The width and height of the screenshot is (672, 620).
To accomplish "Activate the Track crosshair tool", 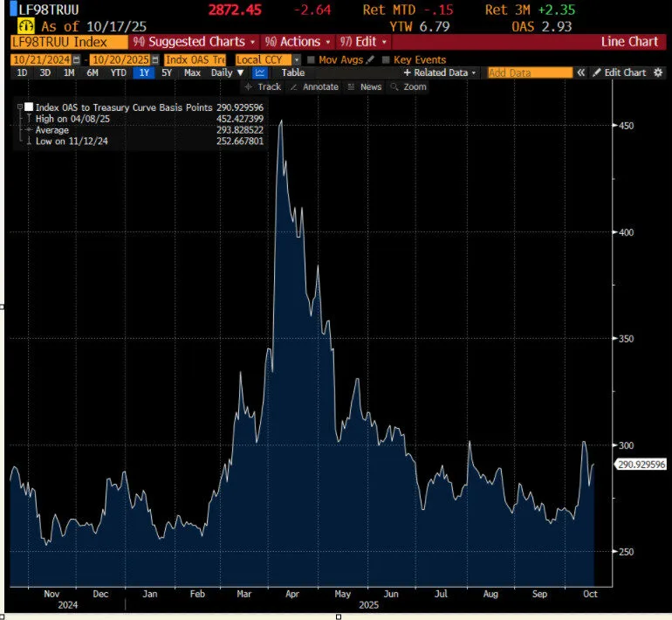I will 264,86.
